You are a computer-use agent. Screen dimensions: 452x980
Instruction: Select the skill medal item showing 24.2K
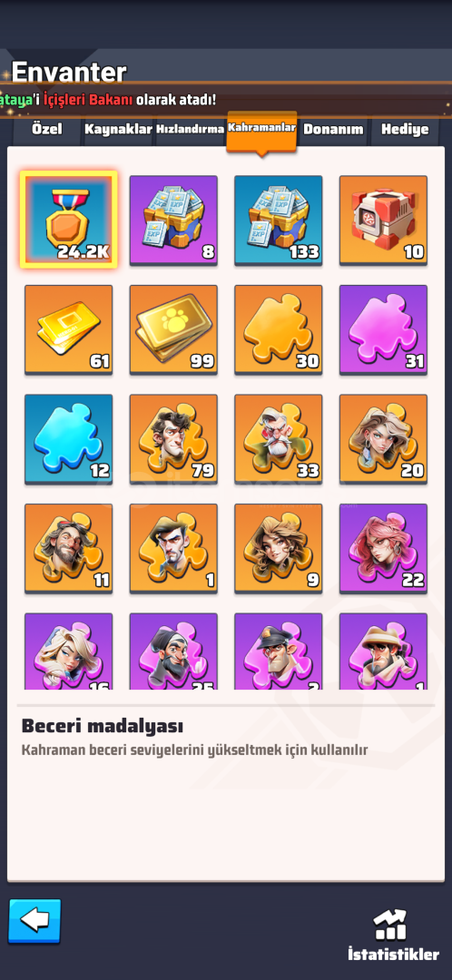click(69, 220)
